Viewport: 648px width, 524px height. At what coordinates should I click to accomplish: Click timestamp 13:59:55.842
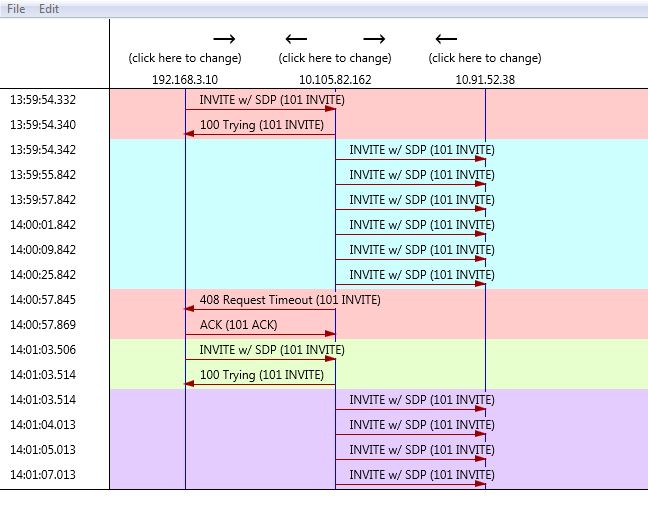coord(43,175)
